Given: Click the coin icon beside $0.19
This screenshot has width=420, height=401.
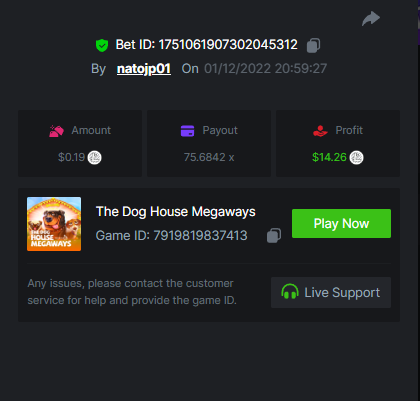Looking at the screenshot, I should 94,157.
